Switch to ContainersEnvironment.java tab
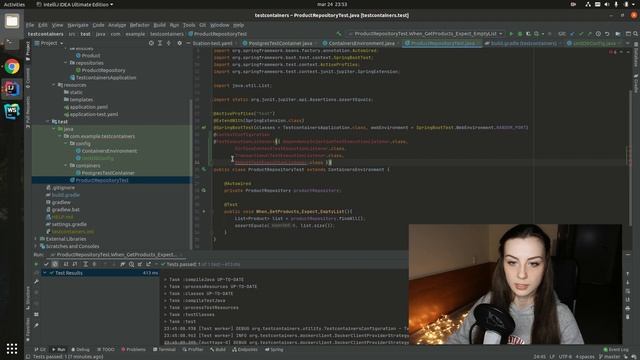The height and width of the screenshot is (360, 640). coord(361,43)
